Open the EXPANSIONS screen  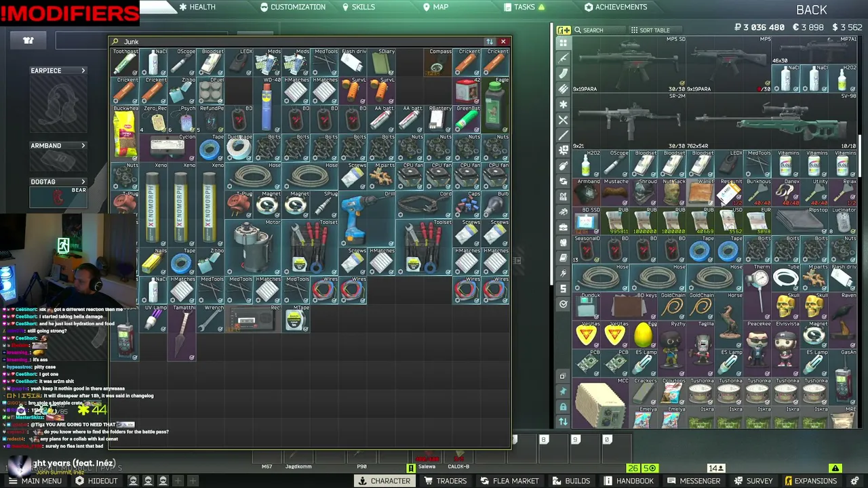pos(810,481)
